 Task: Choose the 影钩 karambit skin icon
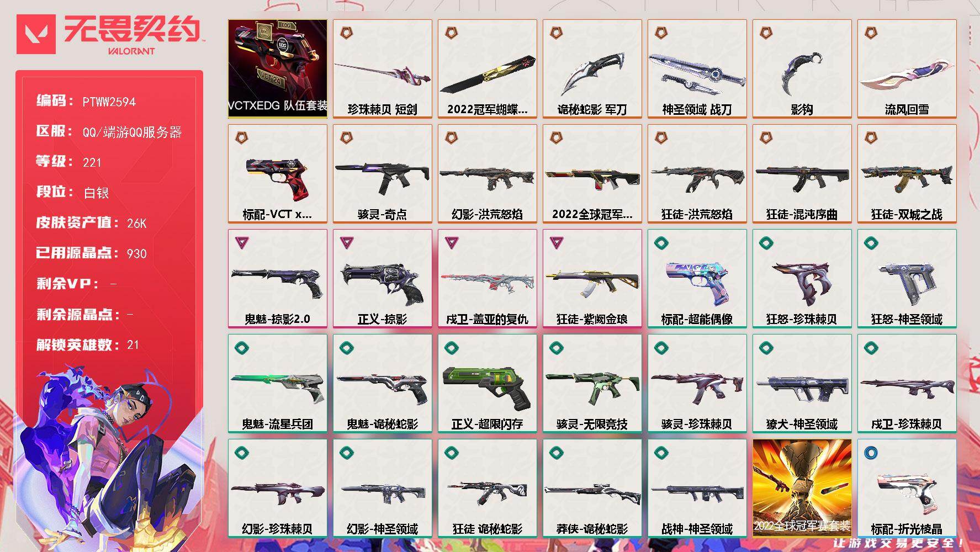802,69
